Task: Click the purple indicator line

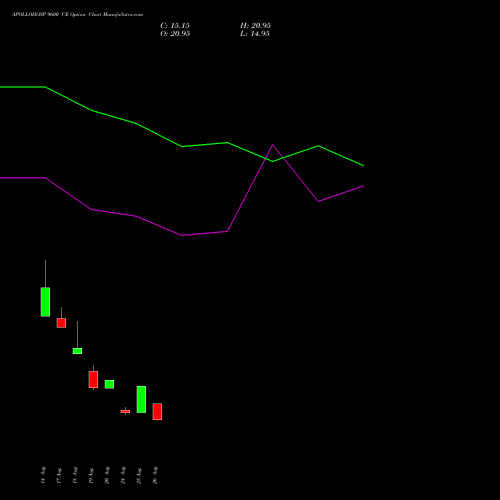Action: point(182,235)
